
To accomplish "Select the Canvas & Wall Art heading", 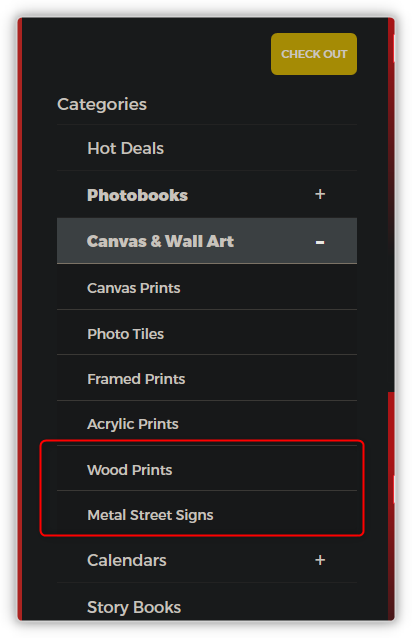I will pyautogui.click(x=160, y=241).
